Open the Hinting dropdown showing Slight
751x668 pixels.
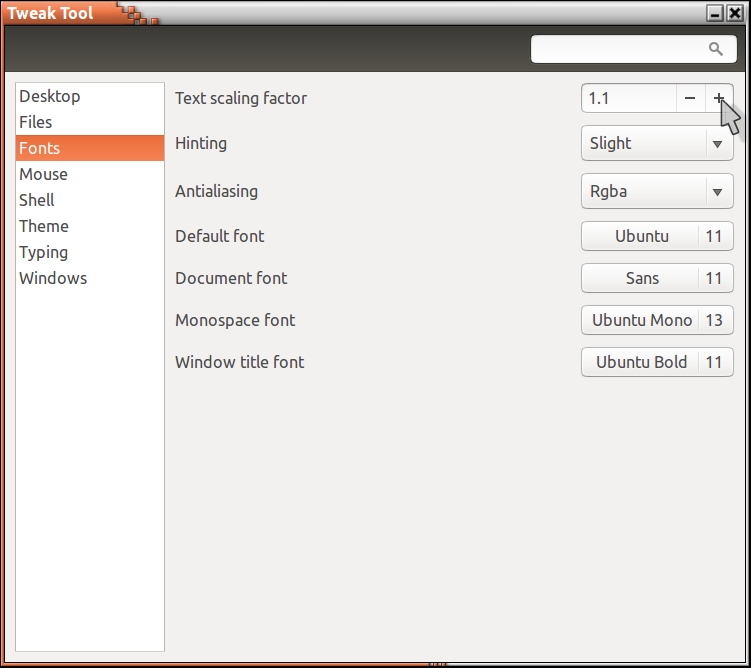(657, 143)
